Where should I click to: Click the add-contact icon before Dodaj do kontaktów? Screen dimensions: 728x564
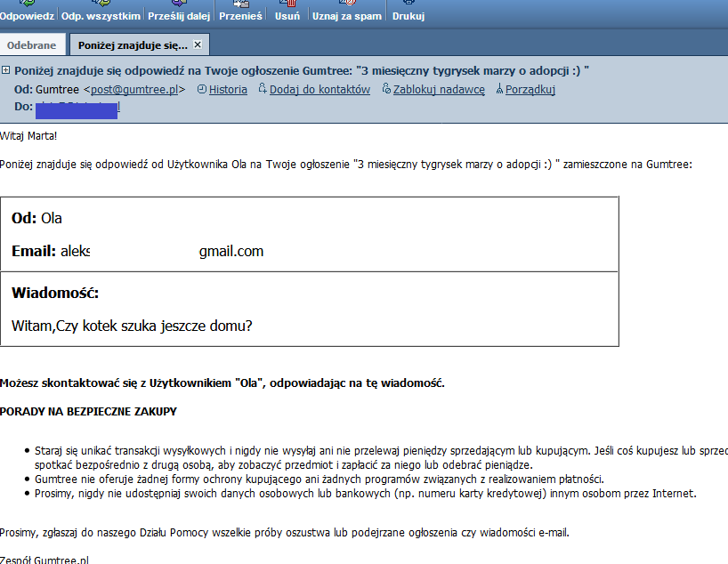[263, 89]
